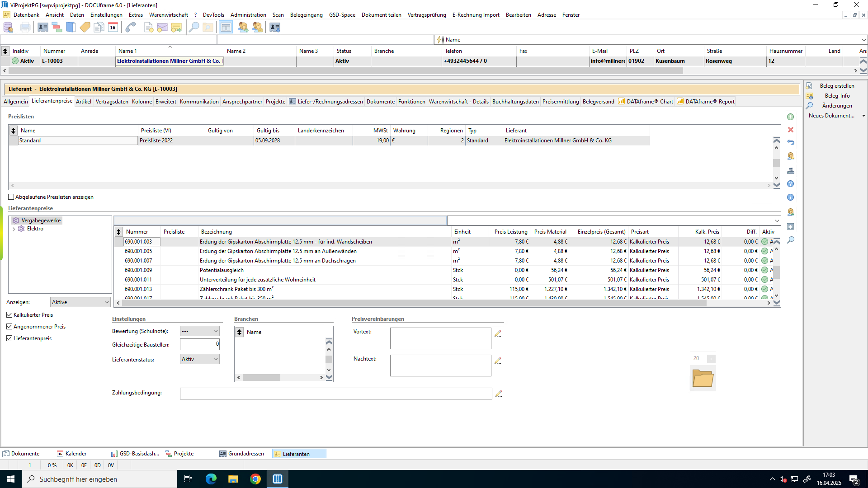This screenshot has height=488, width=868.
Task: Click the address card import toolbar icon
Action: click(x=275, y=28)
